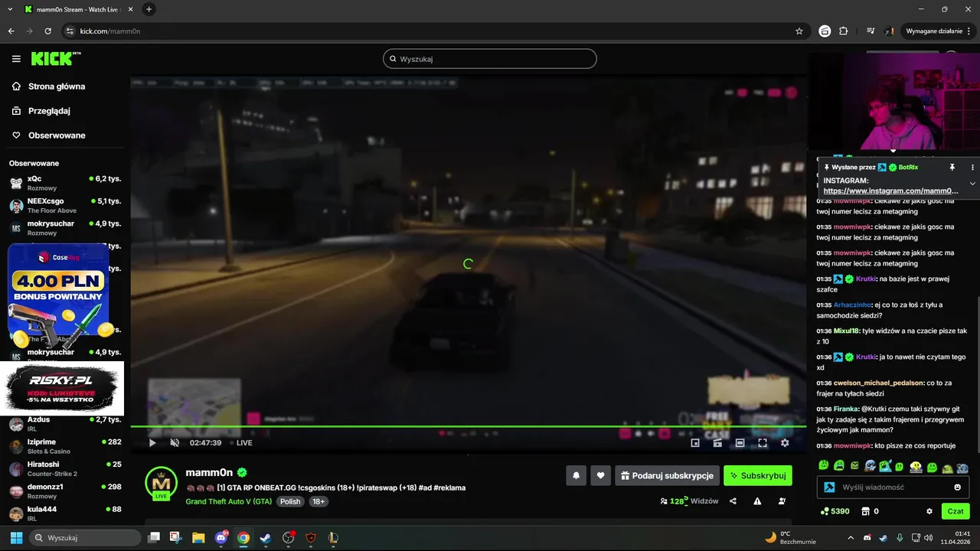Viewport: 980px width, 551px height.
Task: Click the Subskrybuj button
Action: (x=758, y=475)
